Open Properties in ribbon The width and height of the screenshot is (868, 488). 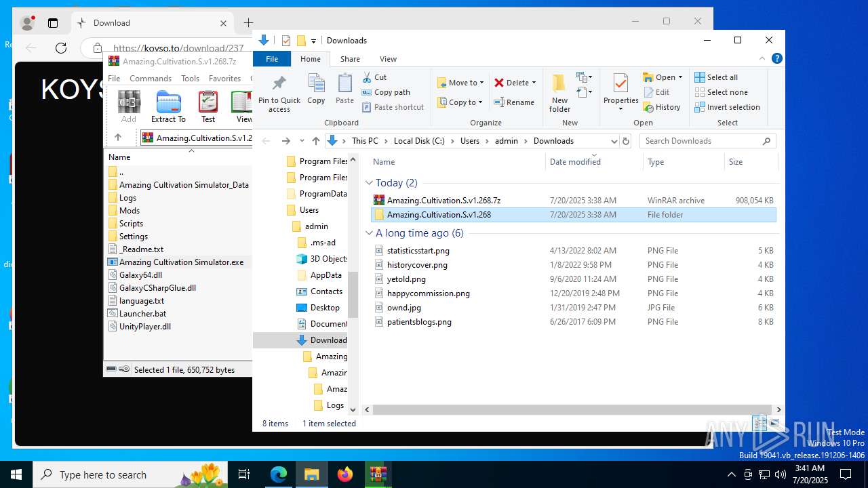point(620,92)
